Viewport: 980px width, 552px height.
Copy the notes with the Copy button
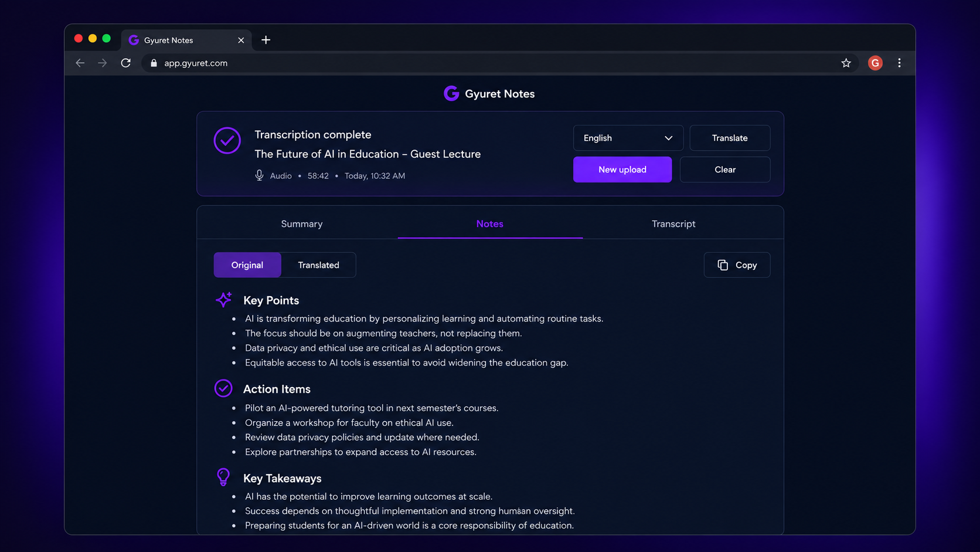[x=737, y=265]
